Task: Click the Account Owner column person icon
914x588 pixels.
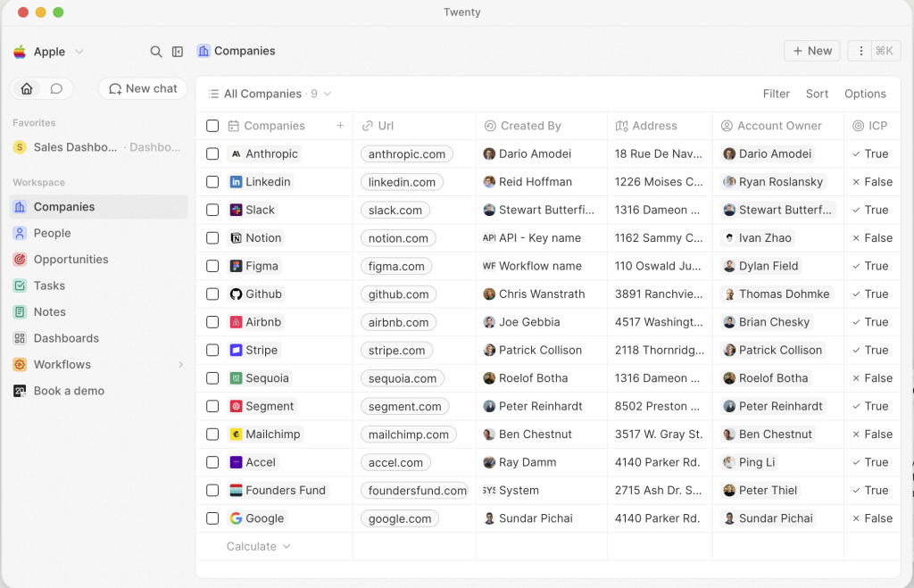Action: [727, 126]
